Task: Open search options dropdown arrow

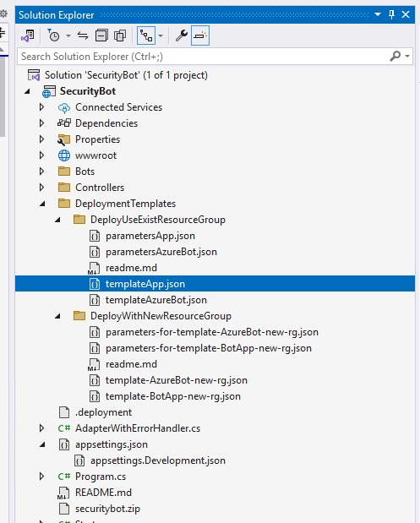Action: click(407, 57)
